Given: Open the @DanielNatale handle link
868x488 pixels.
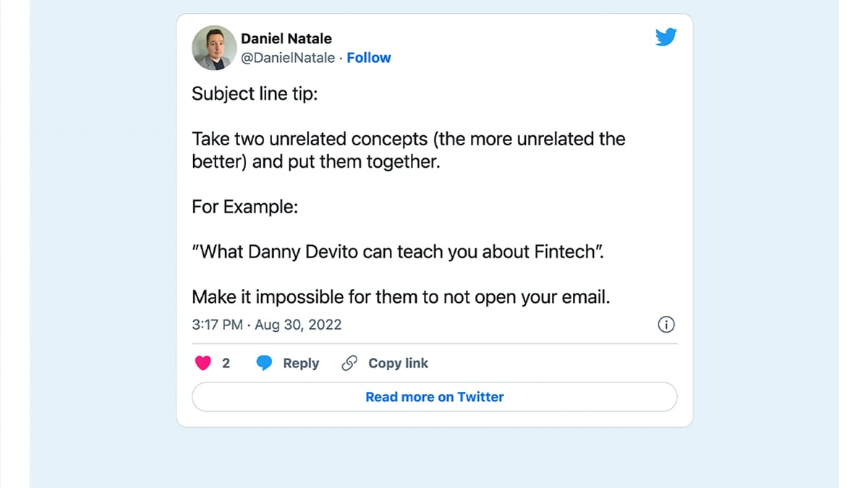Looking at the screenshot, I should click(288, 58).
